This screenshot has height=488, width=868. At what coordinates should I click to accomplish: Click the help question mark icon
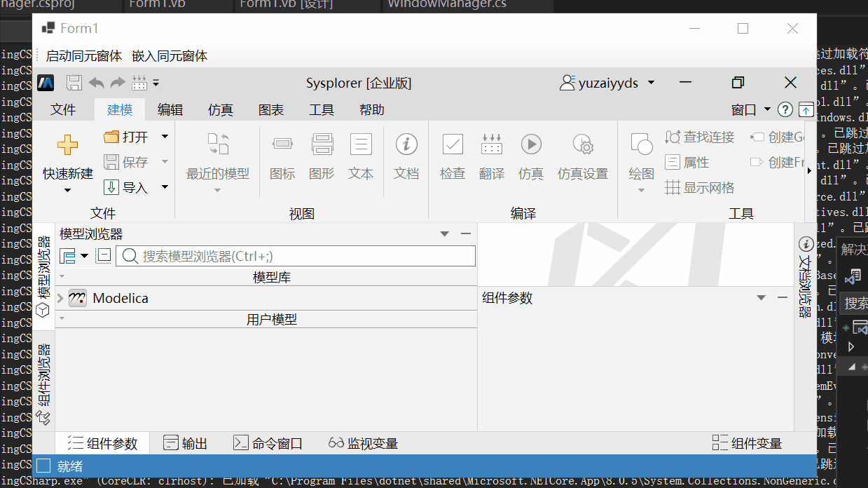[x=785, y=109]
